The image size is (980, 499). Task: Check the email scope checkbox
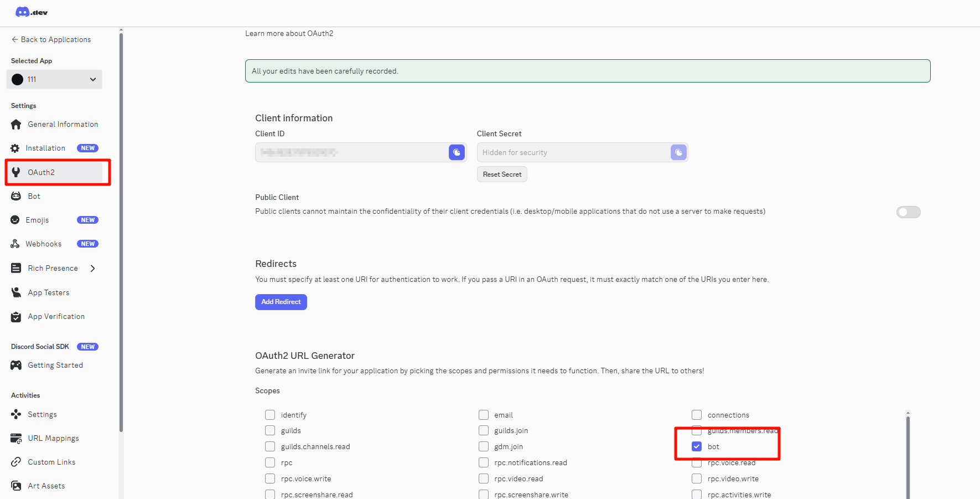click(484, 415)
